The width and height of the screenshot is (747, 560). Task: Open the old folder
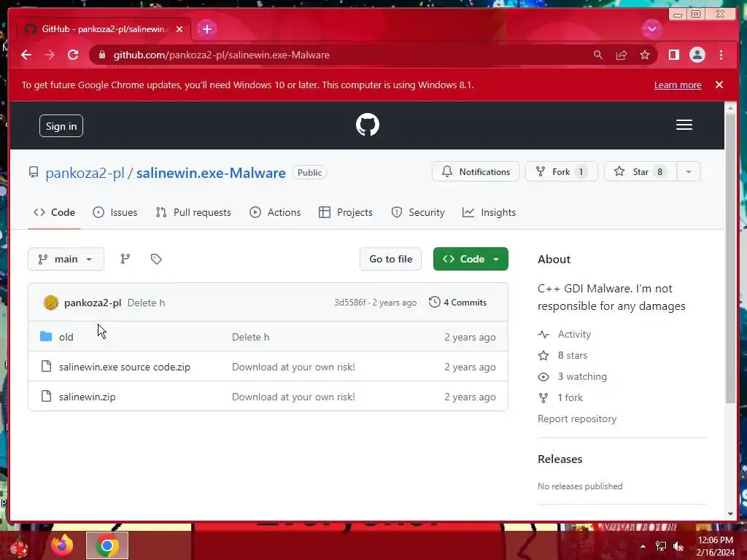coord(66,337)
